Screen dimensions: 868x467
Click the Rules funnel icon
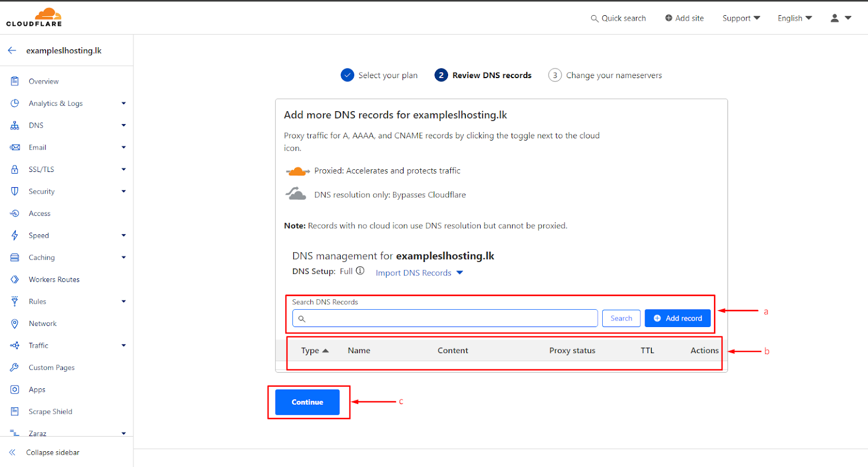tap(15, 302)
